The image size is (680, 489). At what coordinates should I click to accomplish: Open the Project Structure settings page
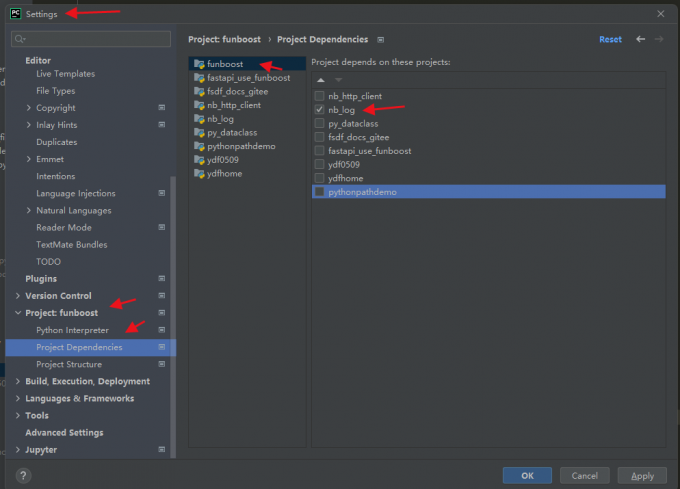pyautogui.click(x=69, y=365)
